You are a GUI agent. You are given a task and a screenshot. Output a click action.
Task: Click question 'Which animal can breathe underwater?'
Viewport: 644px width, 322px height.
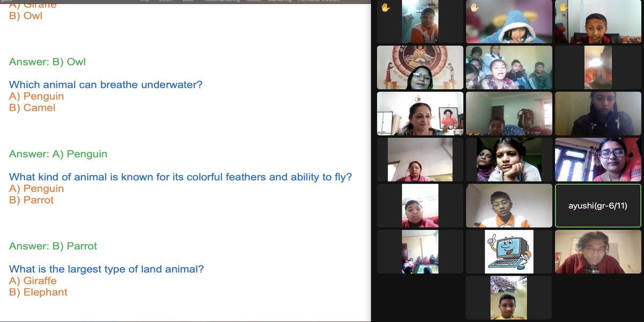point(106,85)
